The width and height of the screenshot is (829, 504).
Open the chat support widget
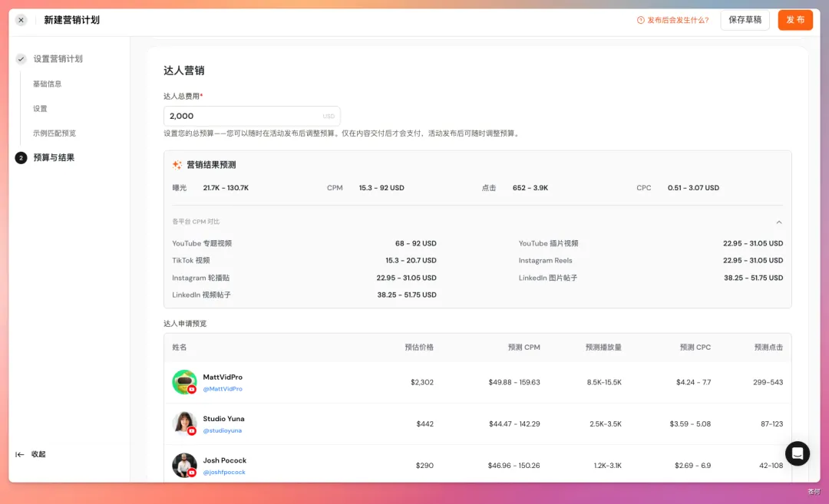(798, 453)
